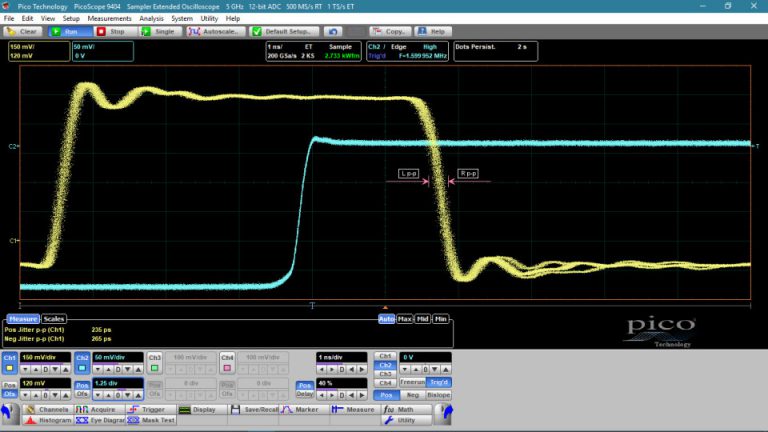Click the Min button in measure panel
This screenshot has width=768, height=432.
[x=441, y=319]
